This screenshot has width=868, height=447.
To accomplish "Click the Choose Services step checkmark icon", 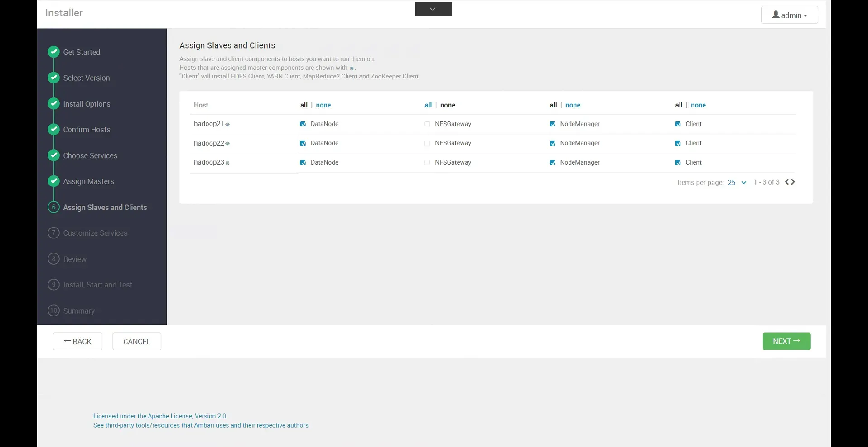I will 53,155.
